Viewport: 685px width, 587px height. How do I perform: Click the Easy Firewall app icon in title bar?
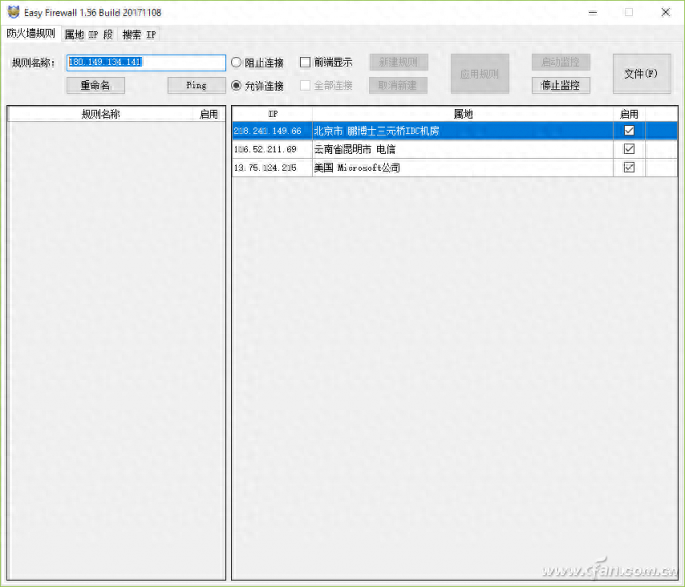click(x=12, y=12)
